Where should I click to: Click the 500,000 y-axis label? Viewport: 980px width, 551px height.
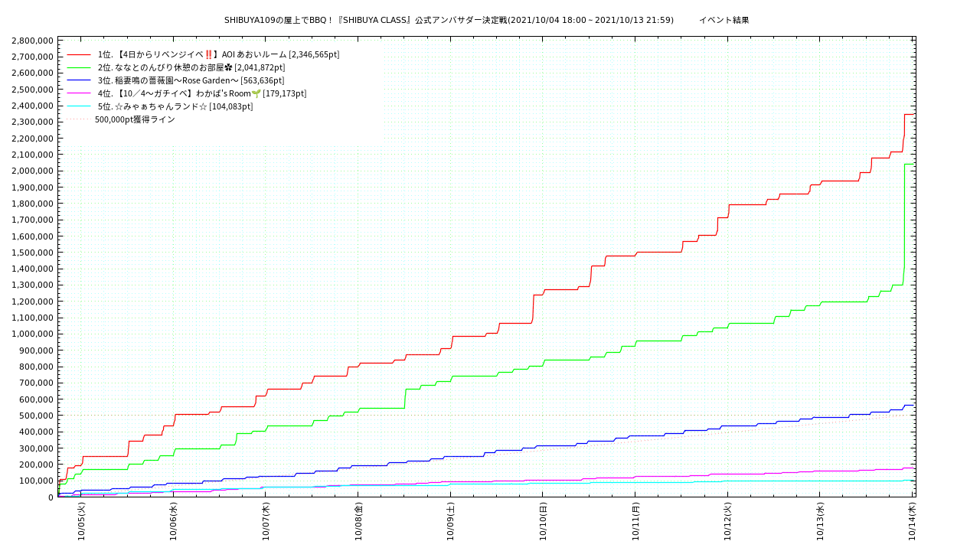tap(37, 416)
